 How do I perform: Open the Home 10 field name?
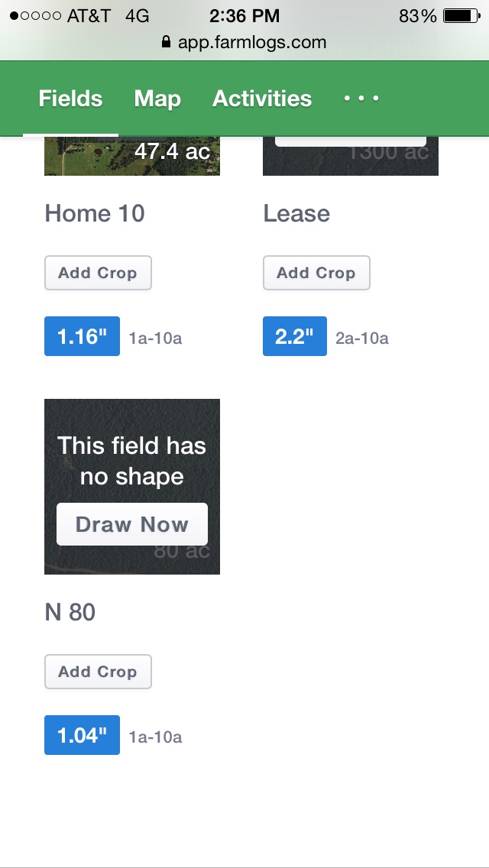click(x=95, y=213)
